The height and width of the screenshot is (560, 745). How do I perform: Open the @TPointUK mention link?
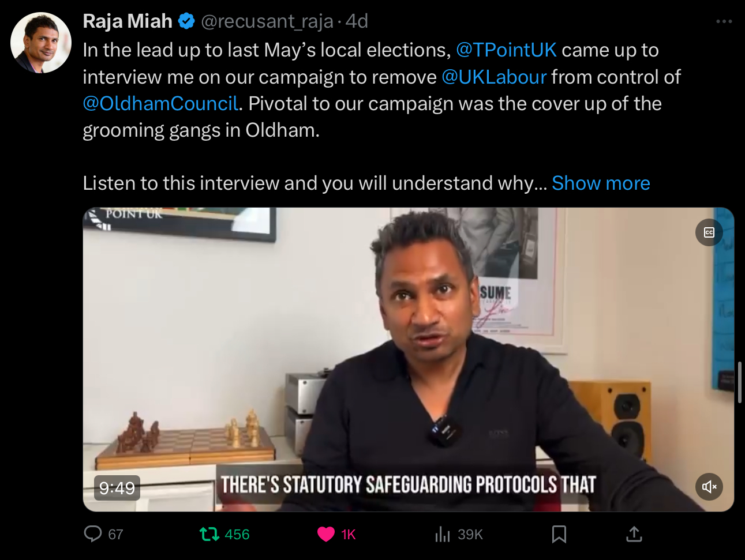(506, 50)
